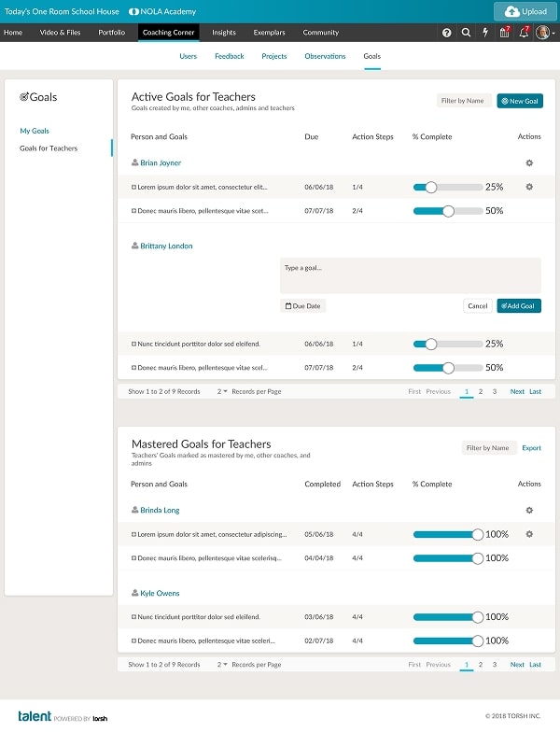The image size is (560, 732).
Task: Click the lightning bolt quick actions icon
Action: coord(485,32)
